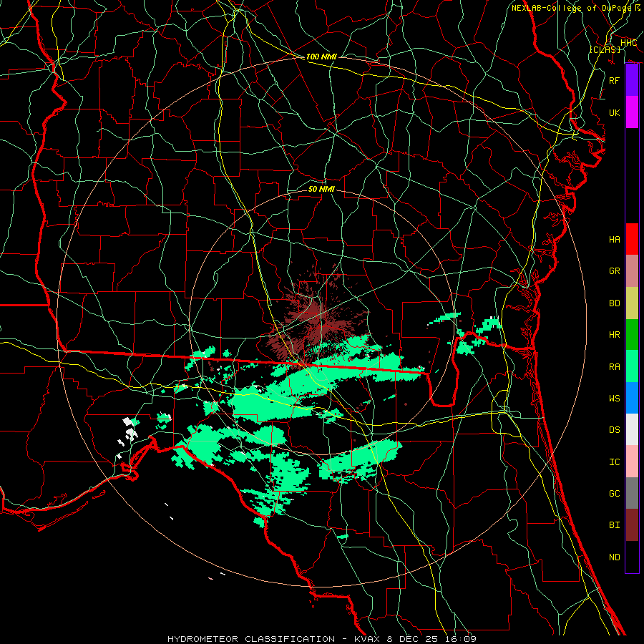644x644 pixels.
Task: Click the 100 NMI range ring label
Action: 321,57
